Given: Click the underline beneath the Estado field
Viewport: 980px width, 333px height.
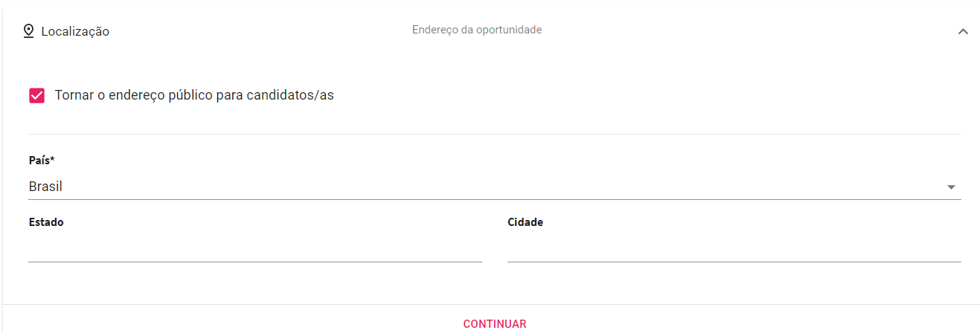Looking at the screenshot, I should (255, 262).
